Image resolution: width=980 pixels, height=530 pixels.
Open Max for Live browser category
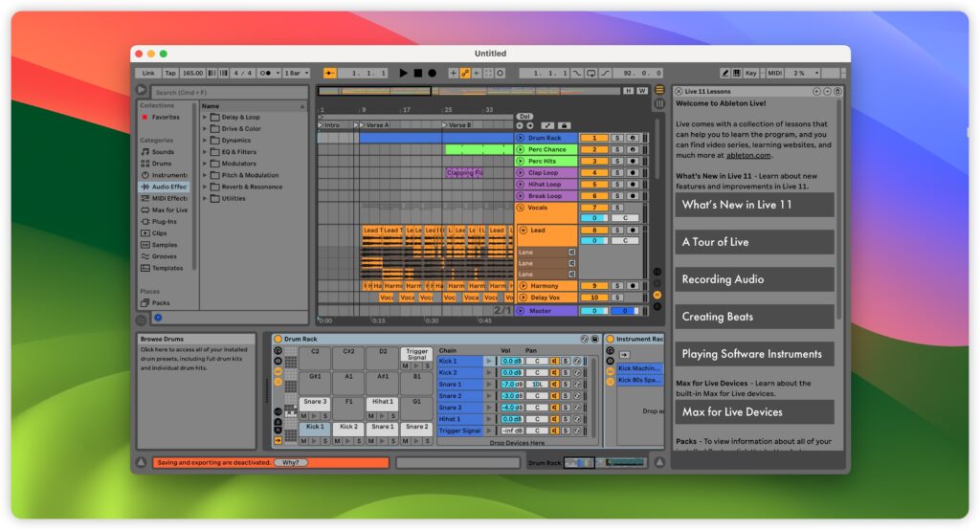click(164, 210)
